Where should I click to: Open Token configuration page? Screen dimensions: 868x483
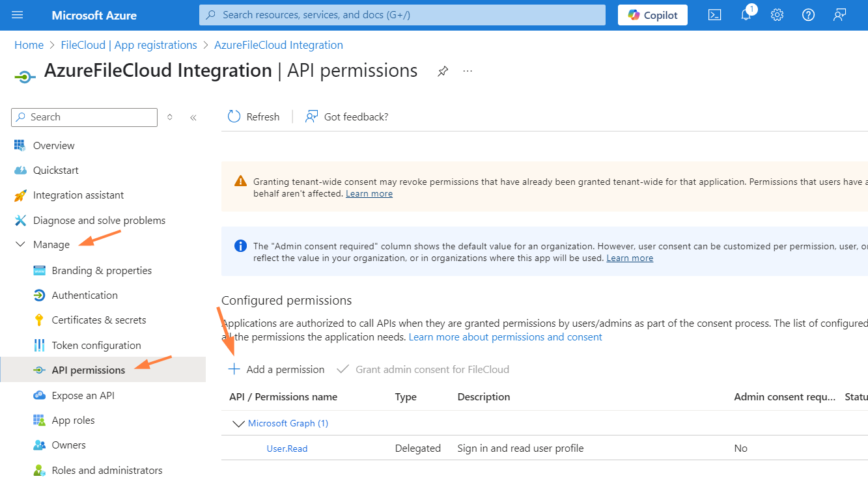96,346
